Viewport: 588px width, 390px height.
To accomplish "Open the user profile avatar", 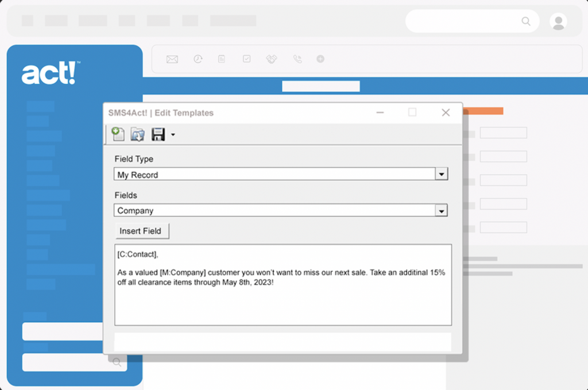I will [x=558, y=21].
